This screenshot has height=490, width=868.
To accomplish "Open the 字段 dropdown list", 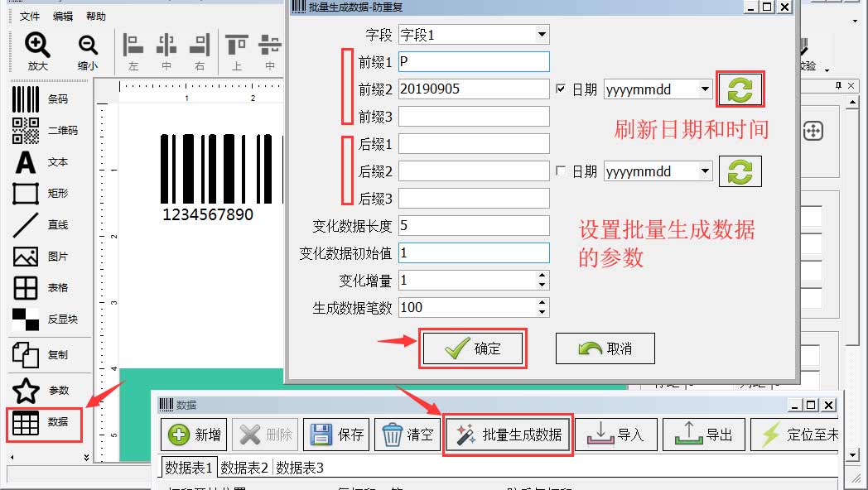I will click(x=542, y=35).
